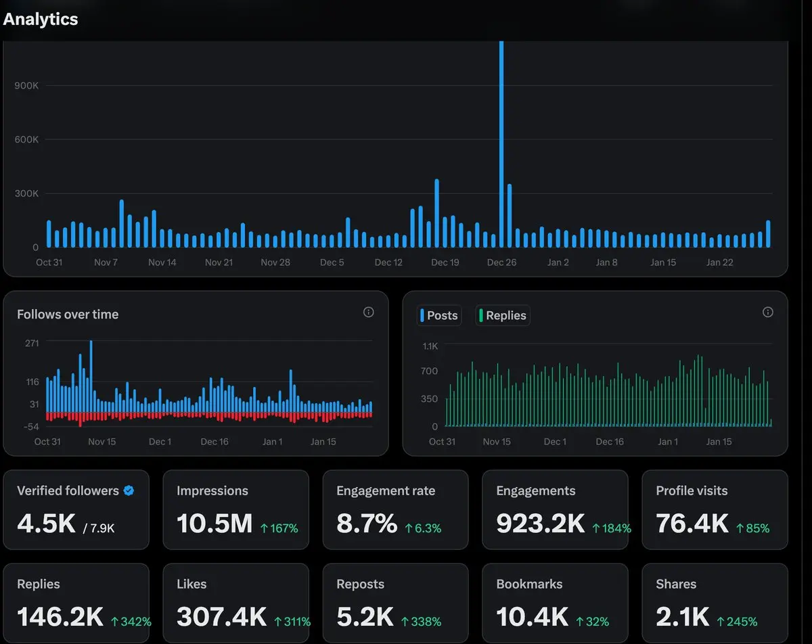Screen dimensions: 812x644
Task: Click the Follows over time title
Action: tap(68, 314)
